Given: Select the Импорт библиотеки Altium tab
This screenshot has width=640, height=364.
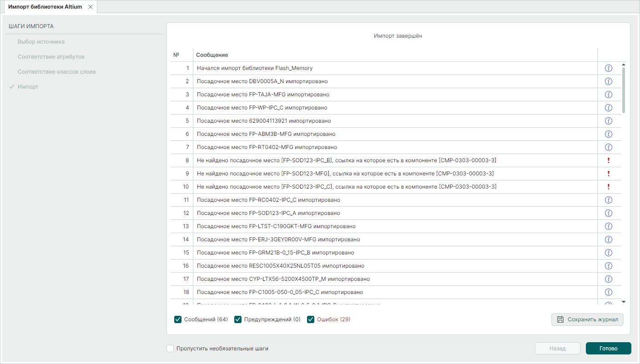Looking at the screenshot, I should 45,7.
